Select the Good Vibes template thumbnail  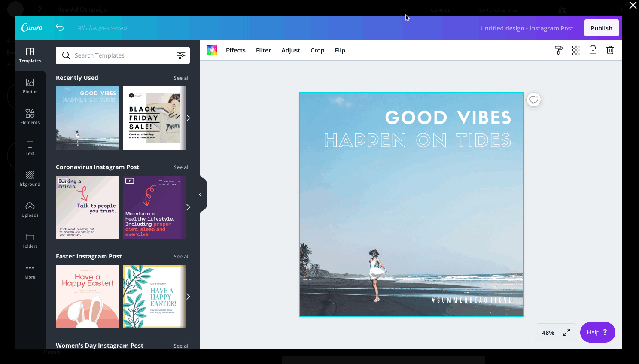point(88,118)
